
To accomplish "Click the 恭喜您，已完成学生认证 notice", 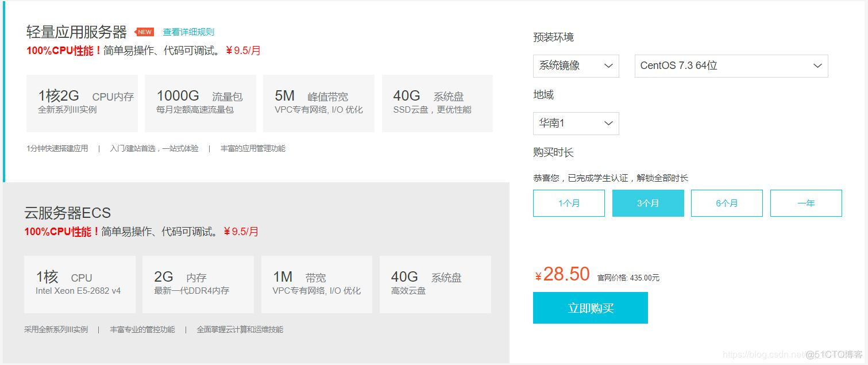I will click(611, 178).
